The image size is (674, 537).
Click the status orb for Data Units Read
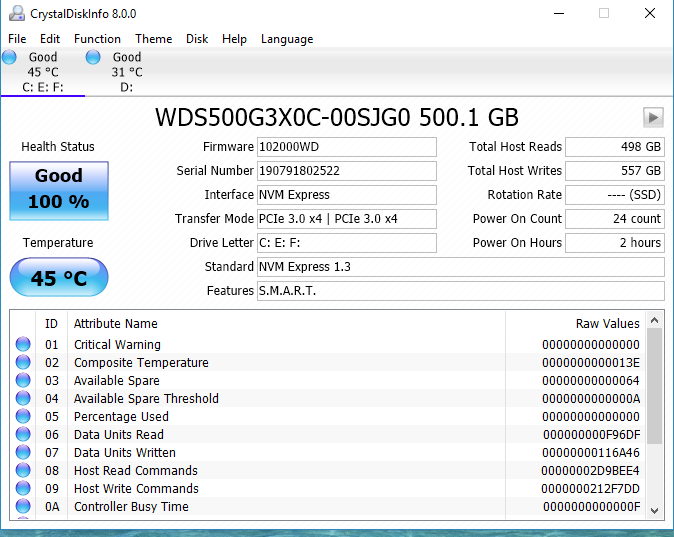pyautogui.click(x=23, y=434)
